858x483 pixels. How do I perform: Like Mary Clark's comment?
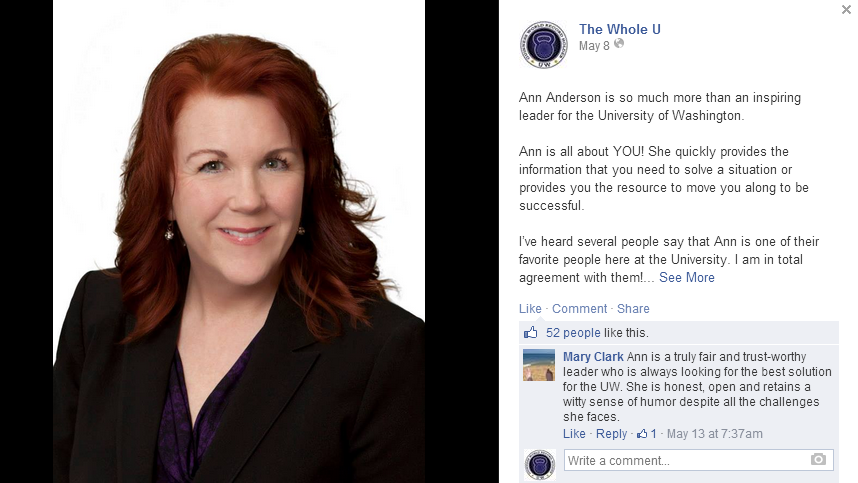pos(574,434)
